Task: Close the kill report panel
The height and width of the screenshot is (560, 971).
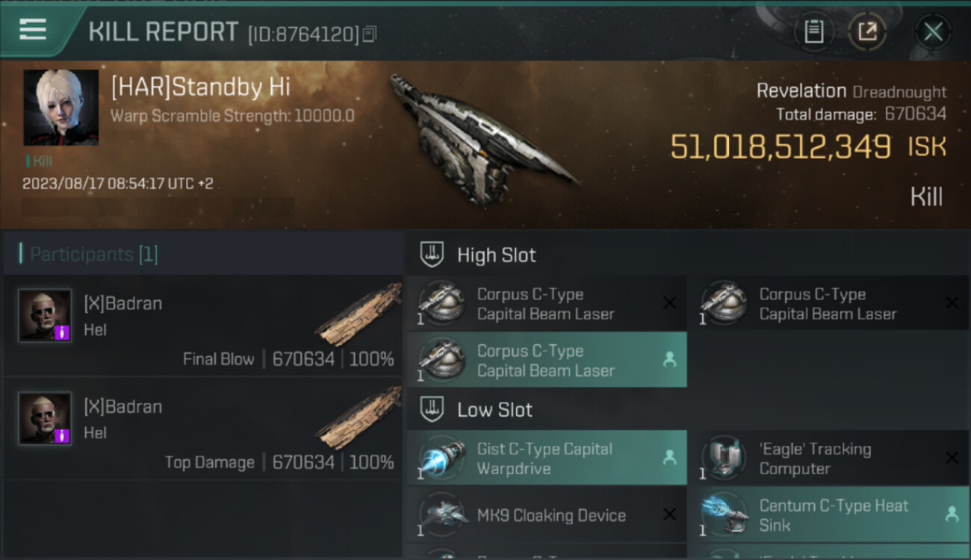Action: click(x=933, y=32)
